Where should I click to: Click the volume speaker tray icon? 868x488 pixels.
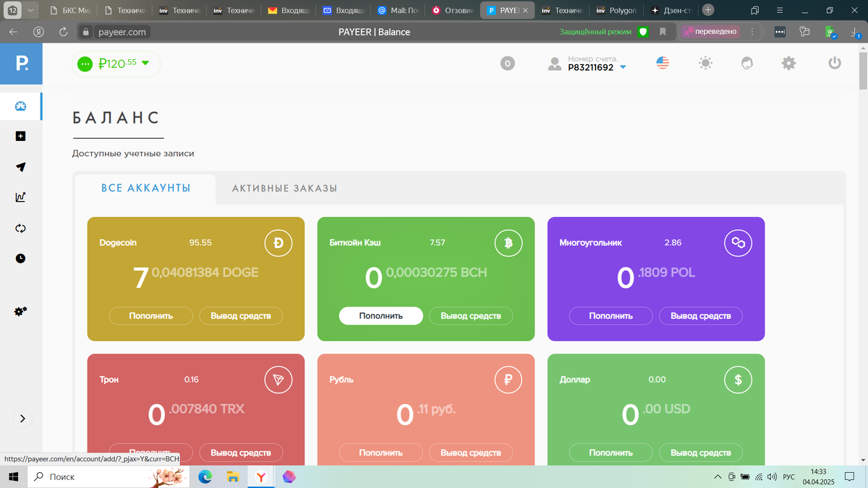[x=771, y=476]
